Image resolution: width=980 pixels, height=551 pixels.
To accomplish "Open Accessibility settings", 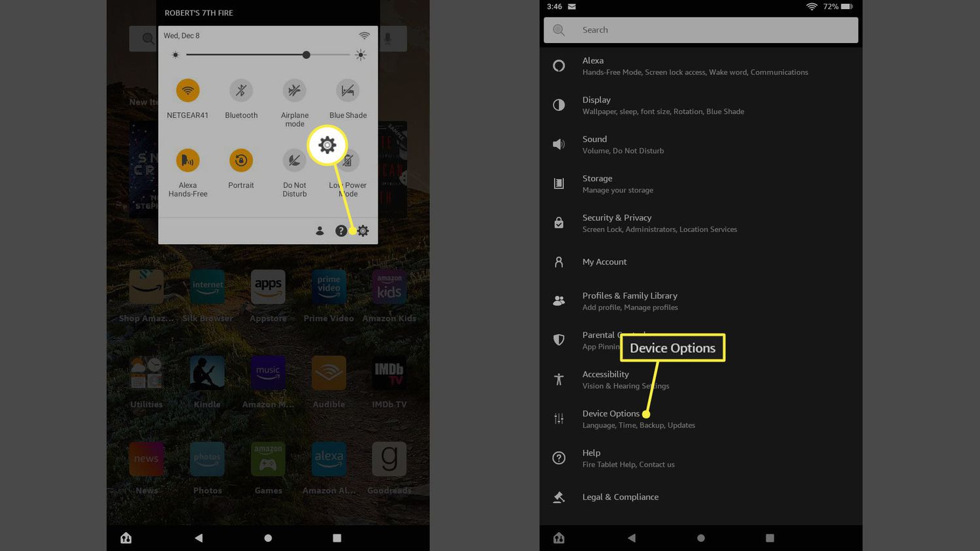I will coord(701,379).
